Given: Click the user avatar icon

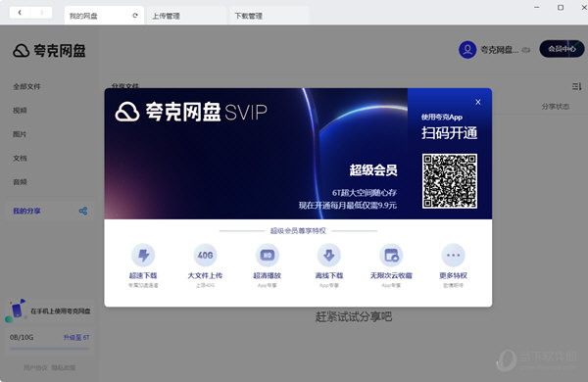Looking at the screenshot, I should coord(467,49).
